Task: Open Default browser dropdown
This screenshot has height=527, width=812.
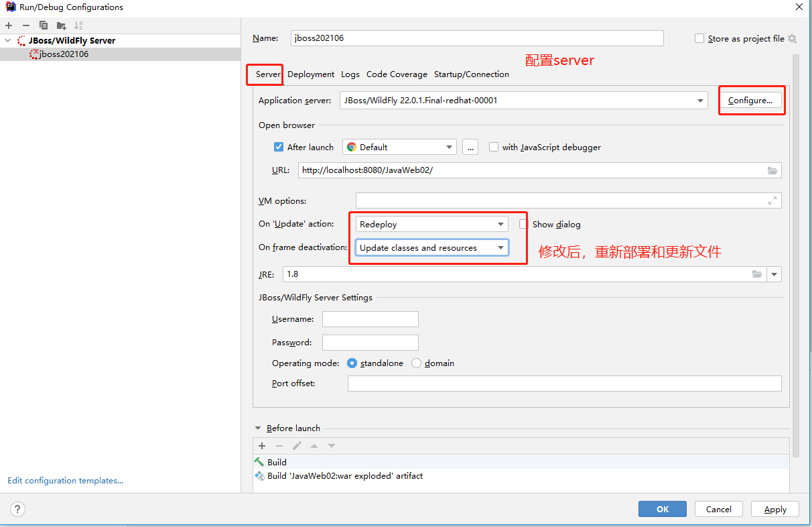Action: (x=399, y=147)
